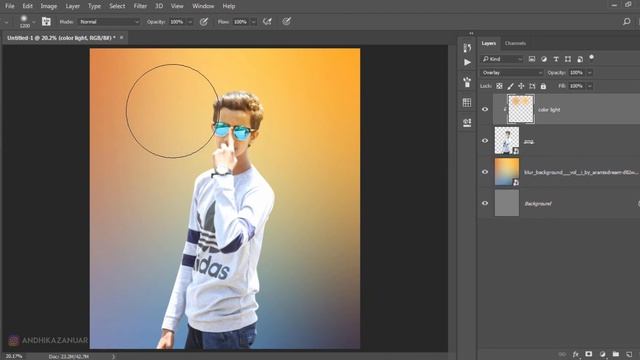640x360 pixels.
Task: Lock artboard nesting
Action: (x=532, y=86)
